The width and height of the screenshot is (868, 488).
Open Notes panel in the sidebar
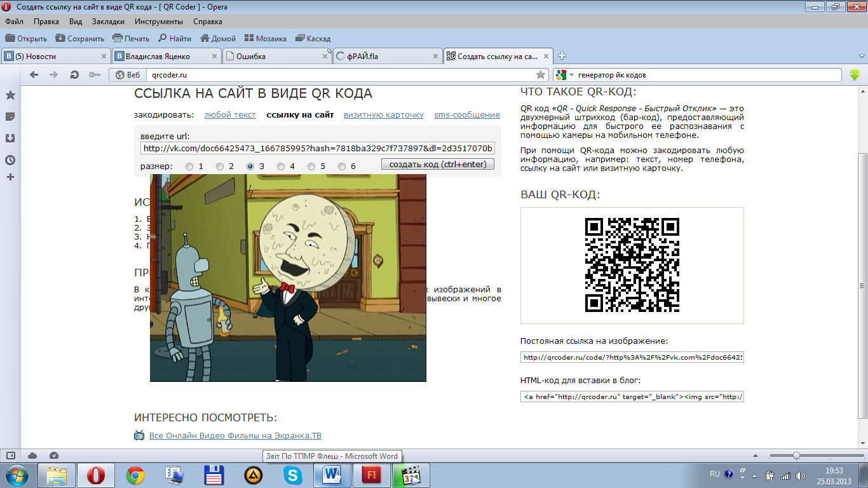10,117
